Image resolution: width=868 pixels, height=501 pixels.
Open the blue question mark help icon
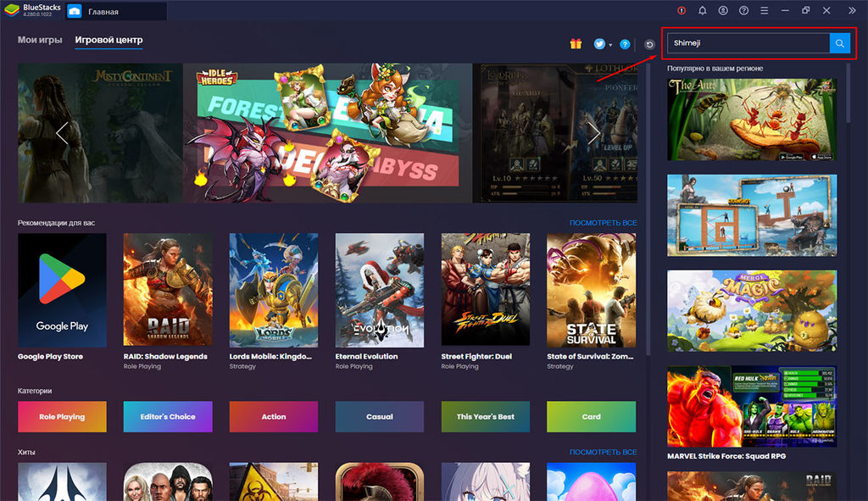[x=625, y=44]
